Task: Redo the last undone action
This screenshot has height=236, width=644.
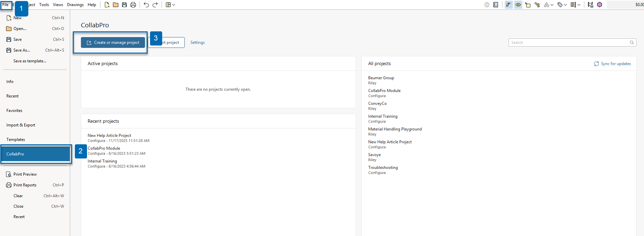Action: (155, 5)
